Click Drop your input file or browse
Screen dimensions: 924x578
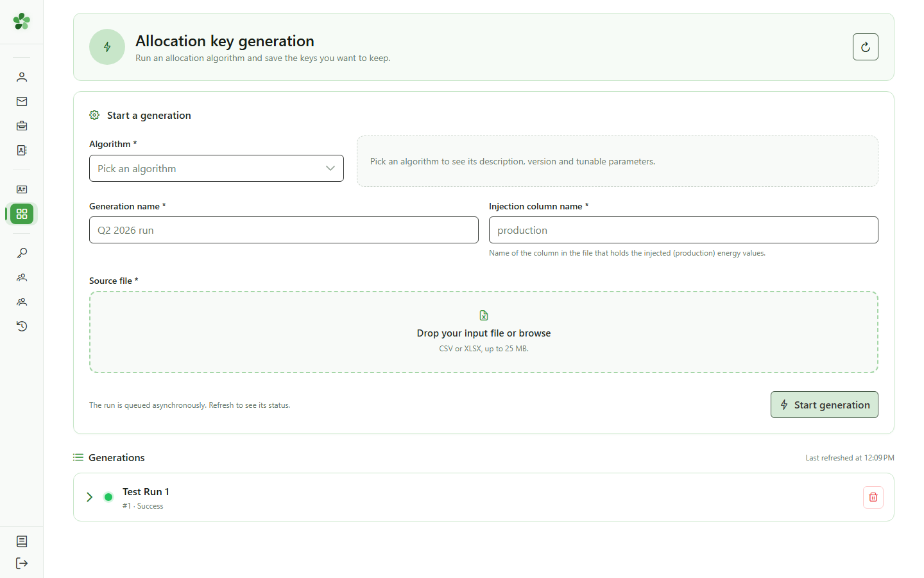[x=484, y=333]
